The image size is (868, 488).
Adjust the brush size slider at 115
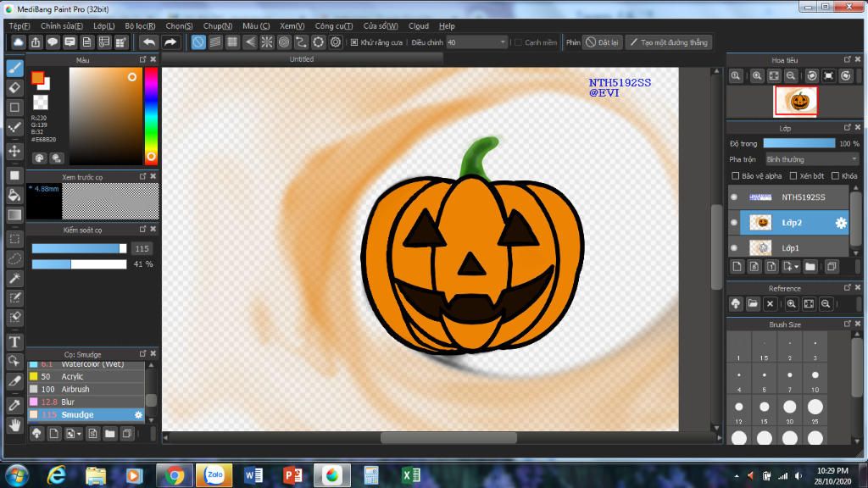click(x=79, y=248)
